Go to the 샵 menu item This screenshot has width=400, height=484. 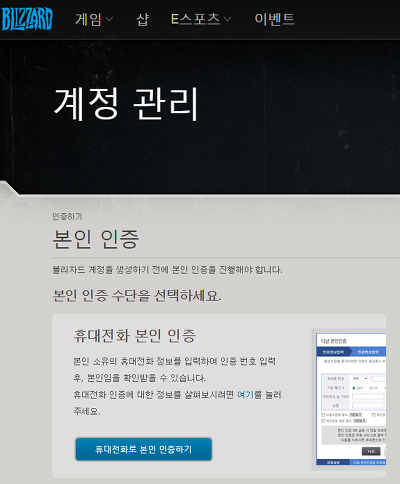[x=142, y=19]
